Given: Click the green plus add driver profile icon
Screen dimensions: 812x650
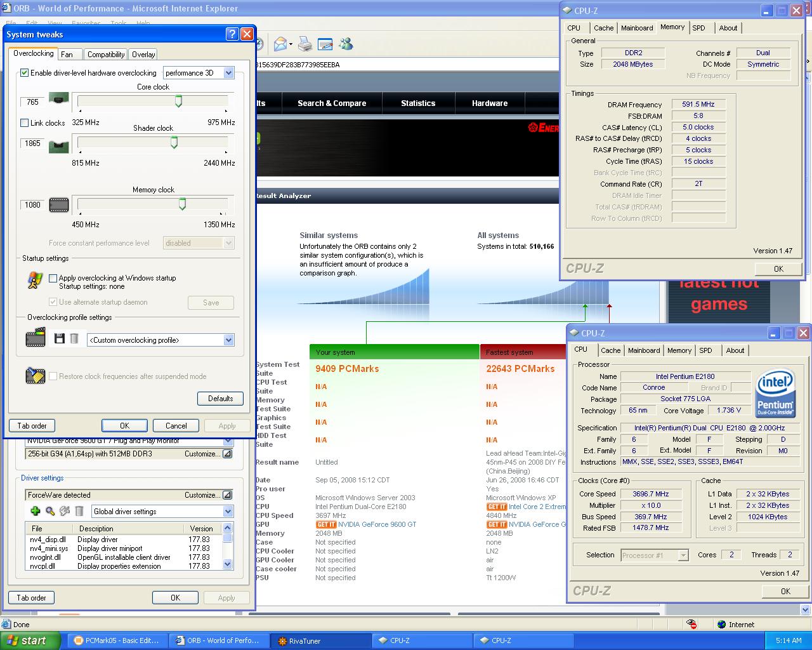Looking at the screenshot, I should 36,511.
